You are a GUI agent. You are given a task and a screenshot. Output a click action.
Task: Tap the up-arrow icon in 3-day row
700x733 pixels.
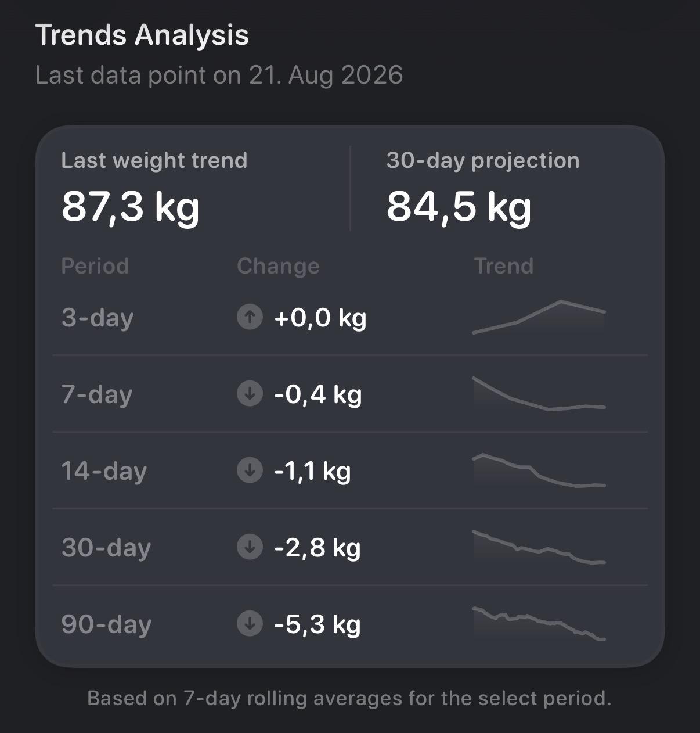250,317
